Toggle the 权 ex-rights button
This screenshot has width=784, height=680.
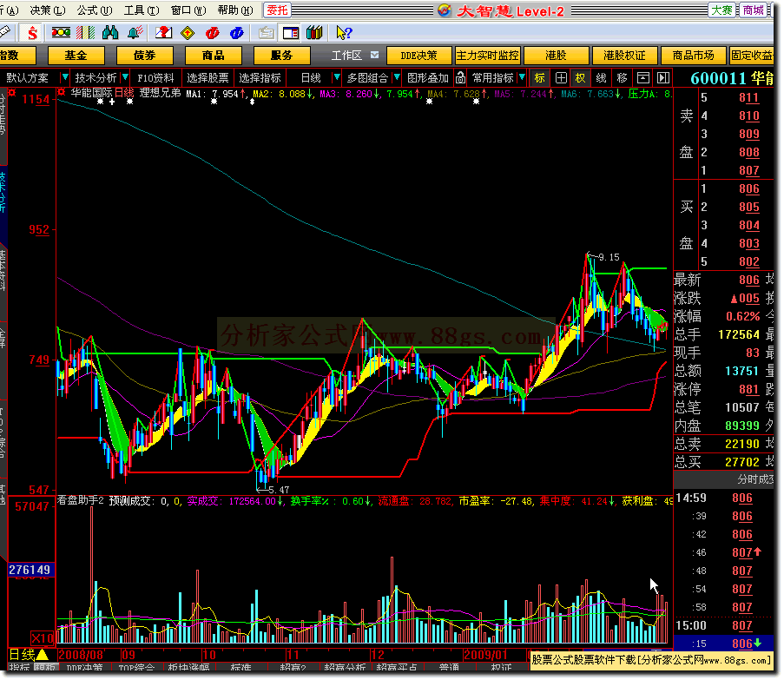tap(580, 78)
